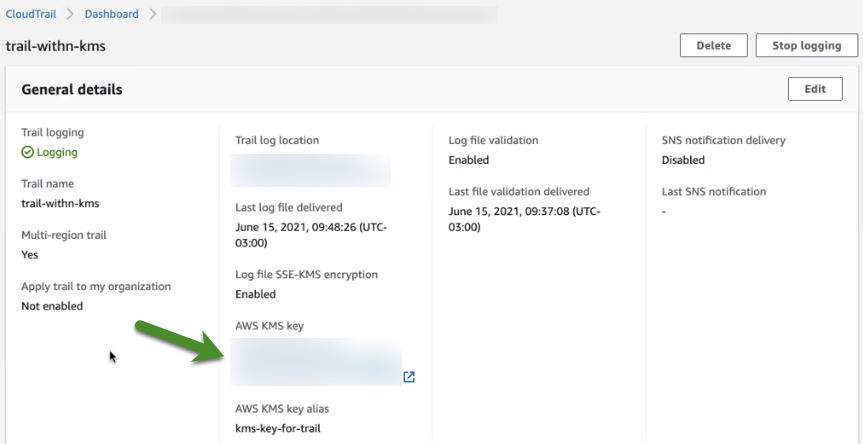Edit the General details section

pyautogui.click(x=815, y=89)
